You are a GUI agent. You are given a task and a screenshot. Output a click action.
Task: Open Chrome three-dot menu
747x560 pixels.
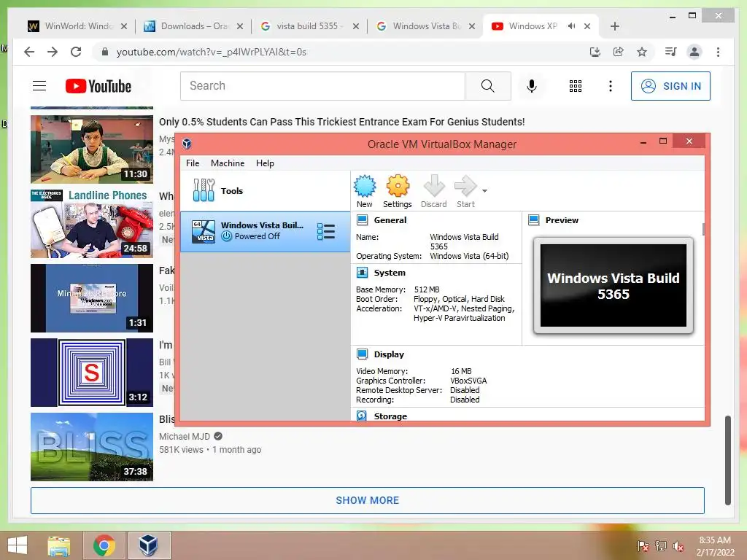[x=718, y=52]
